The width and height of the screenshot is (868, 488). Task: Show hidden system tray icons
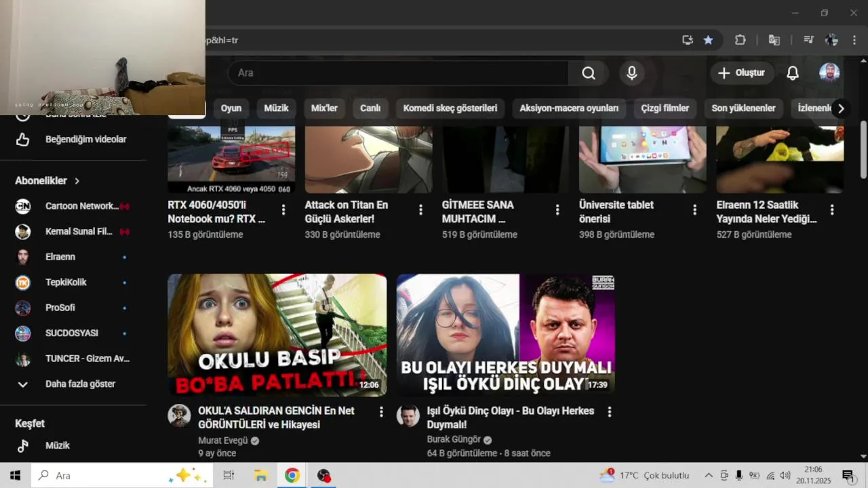[x=709, y=476]
